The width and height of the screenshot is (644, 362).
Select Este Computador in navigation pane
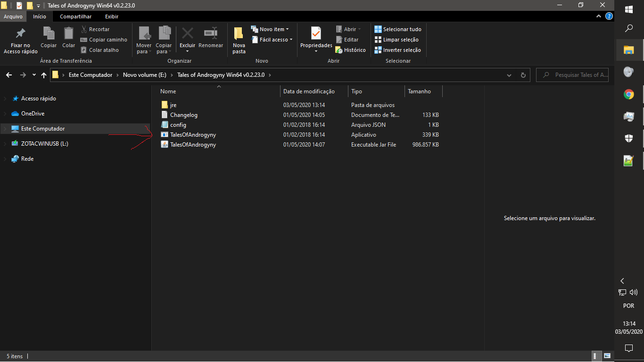click(x=43, y=129)
